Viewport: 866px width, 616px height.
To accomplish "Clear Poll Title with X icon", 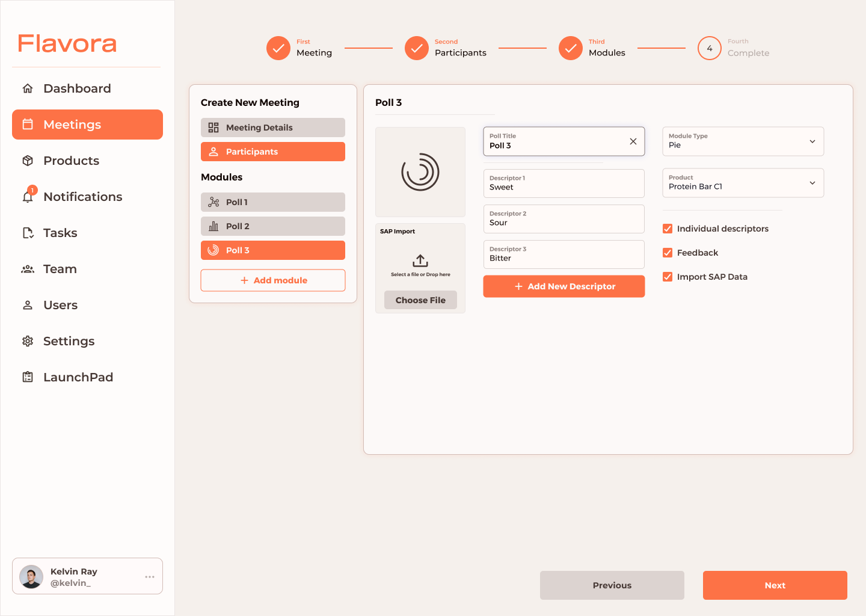I will [x=633, y=141].
